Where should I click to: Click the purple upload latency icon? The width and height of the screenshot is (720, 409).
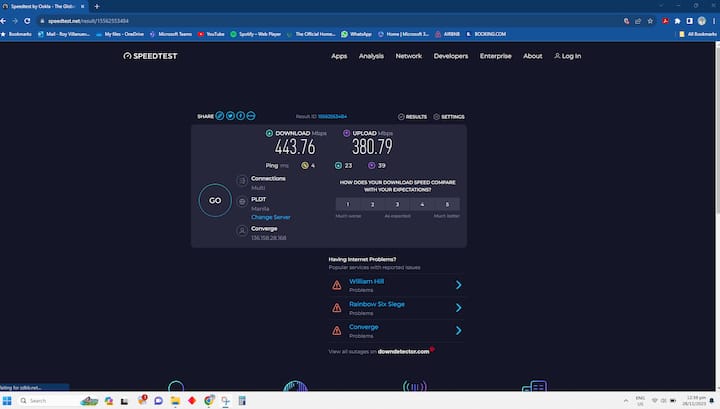coord(371,166)
